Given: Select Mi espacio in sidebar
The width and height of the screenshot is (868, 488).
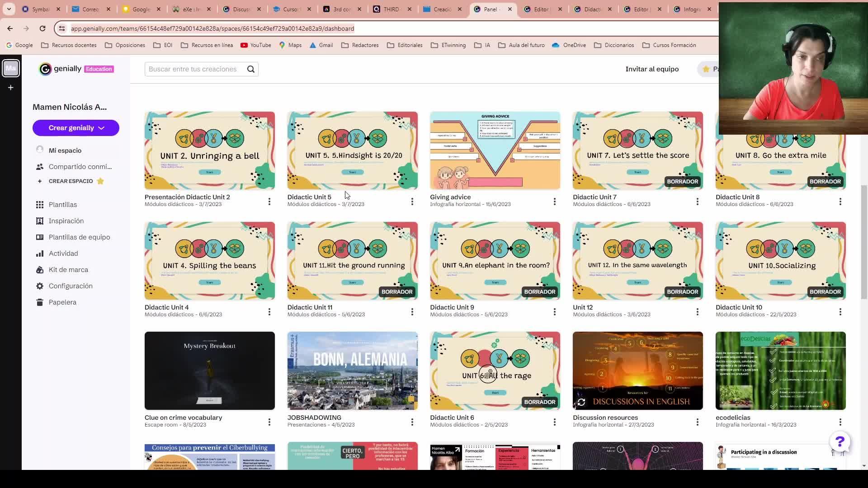Looking at the screenshot, I should (65, 150).
